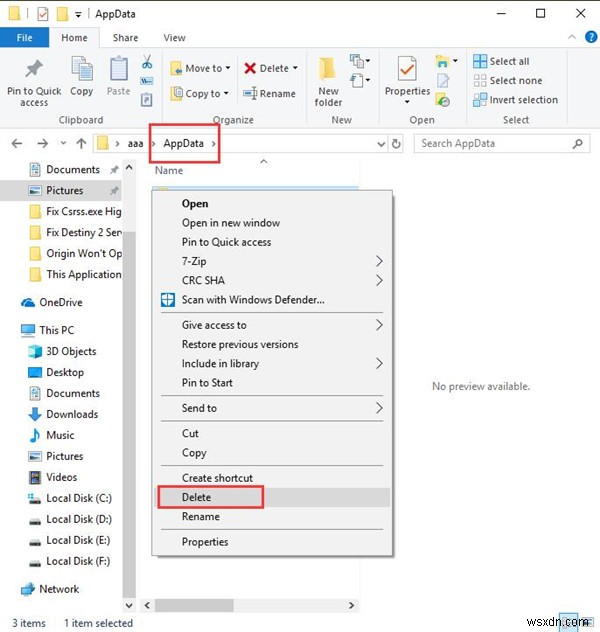This screenshot has width=600, height=632.
Task: Open Network in the navigation pane
Action: [x=50, y=589]
